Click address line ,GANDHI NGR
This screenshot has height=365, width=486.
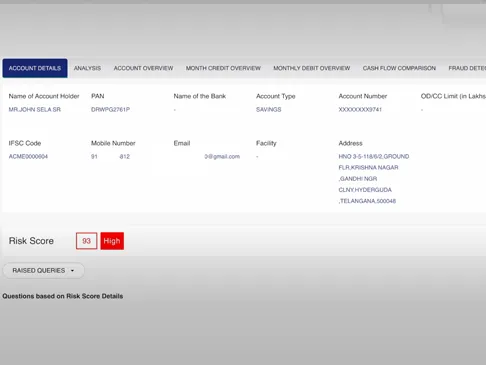click(358, 179)
